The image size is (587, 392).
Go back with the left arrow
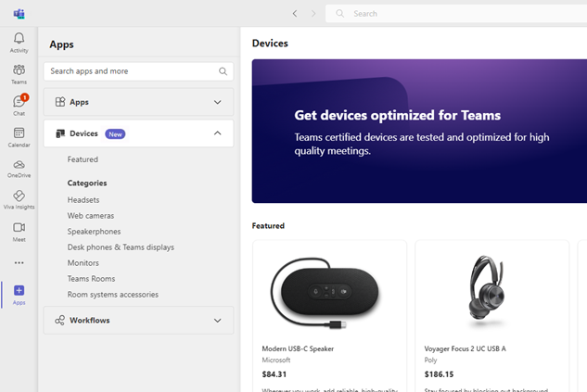tap(295, 14)
